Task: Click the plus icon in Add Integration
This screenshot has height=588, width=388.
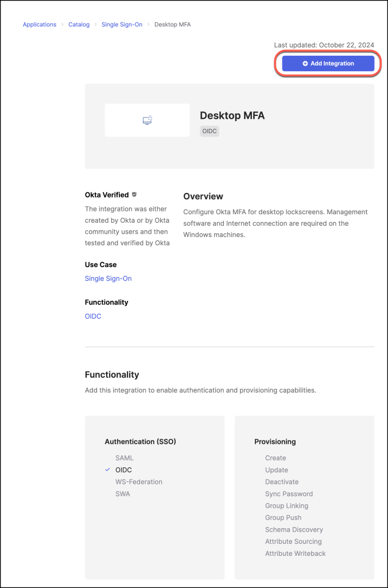Action: pyautogui.click(x=305, y=64)
